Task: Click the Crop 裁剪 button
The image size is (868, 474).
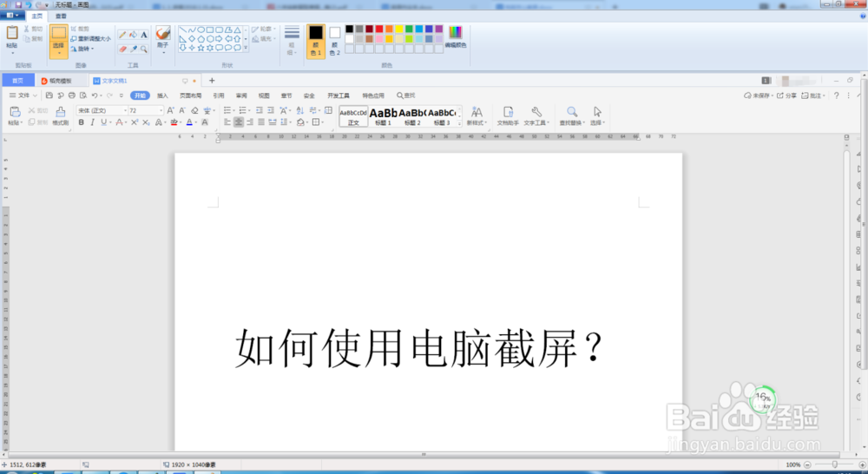Action: (x=80, y=29)
